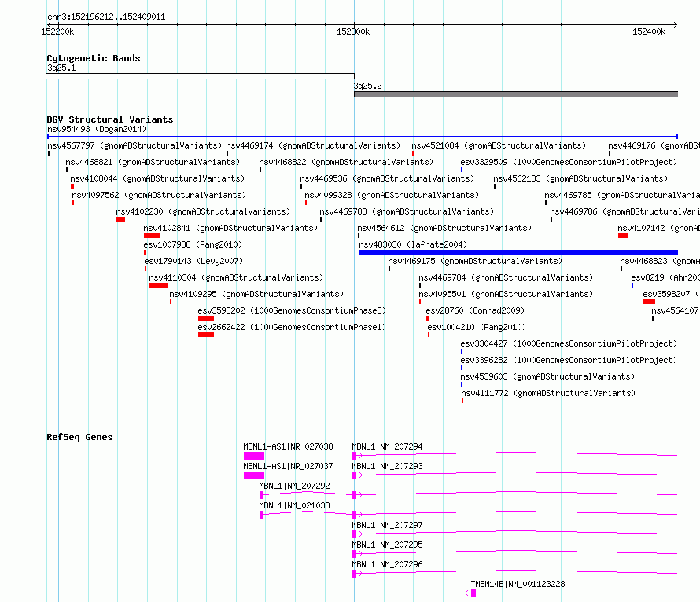Image resolution: width=700 pixels, height=602 pixels.
Task: Open esv3396282 1000Genomes Pilot label
Action: 569,360
